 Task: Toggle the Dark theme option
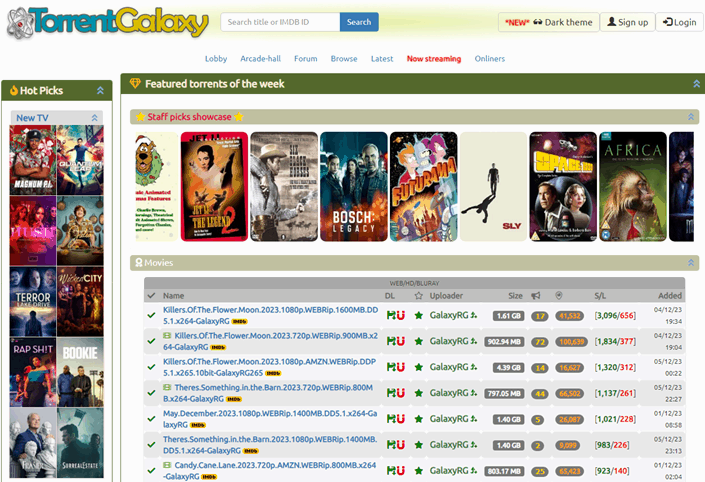click(x=549, y=22)
